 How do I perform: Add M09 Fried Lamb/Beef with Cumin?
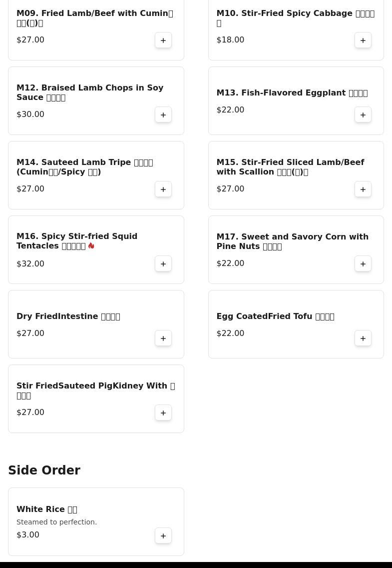(163, 40)
